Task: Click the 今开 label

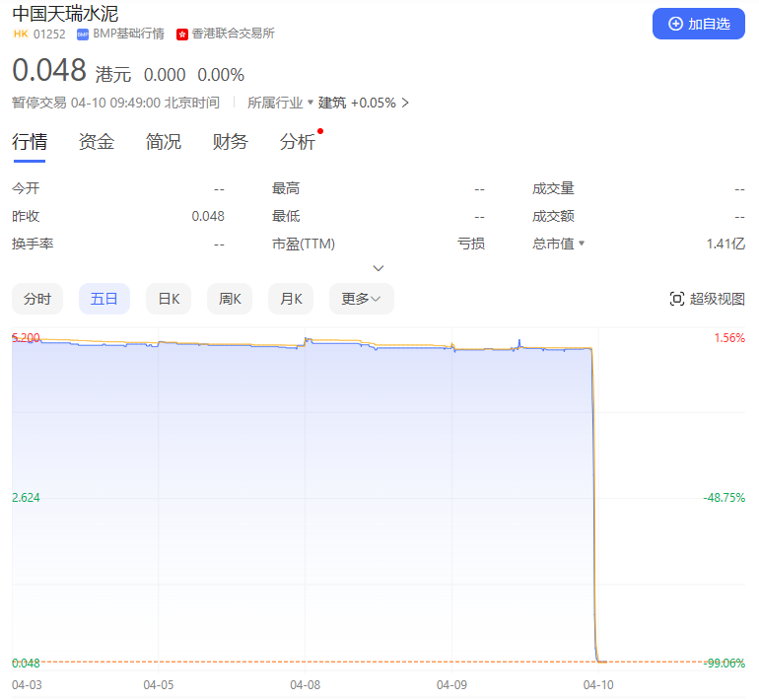Action: point(26,188)
